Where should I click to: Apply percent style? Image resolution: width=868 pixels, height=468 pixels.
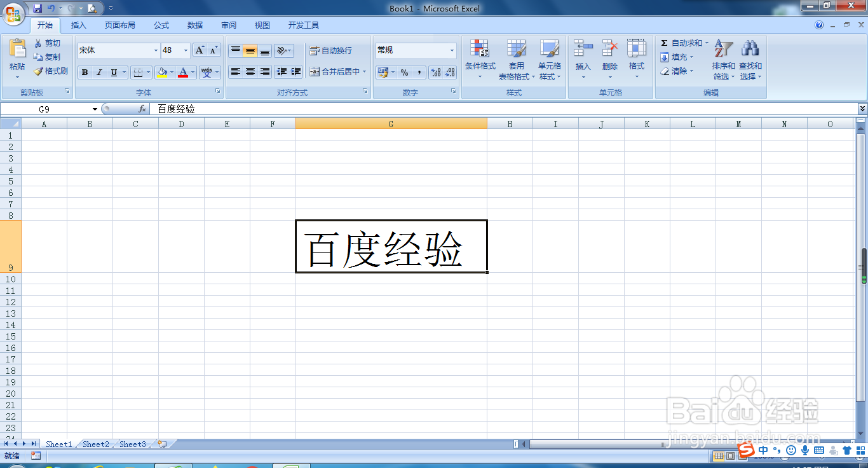404,72
